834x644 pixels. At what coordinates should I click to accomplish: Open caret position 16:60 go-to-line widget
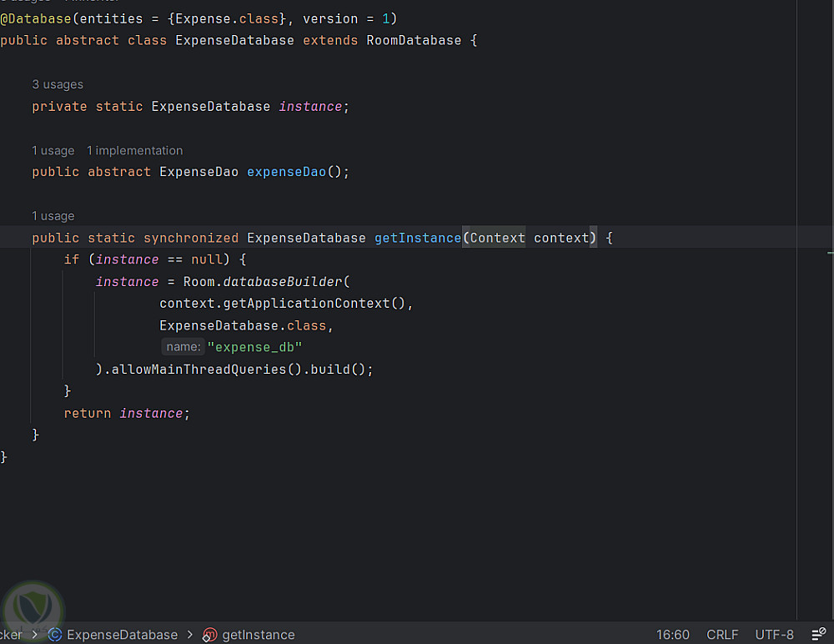pyautogui.click(x=672, y=635)
